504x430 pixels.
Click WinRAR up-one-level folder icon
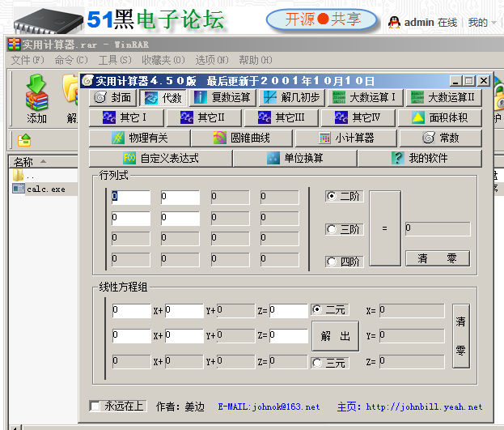point(24,140)
